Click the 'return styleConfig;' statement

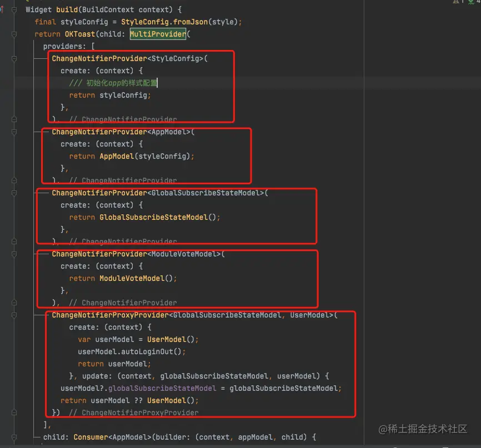(x=110, y=95)
